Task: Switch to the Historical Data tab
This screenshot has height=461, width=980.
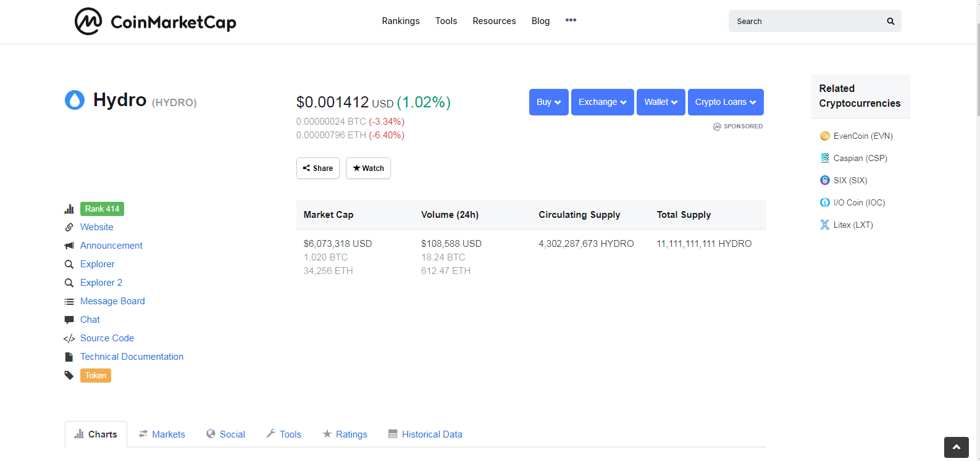Action: click(425, 434)
